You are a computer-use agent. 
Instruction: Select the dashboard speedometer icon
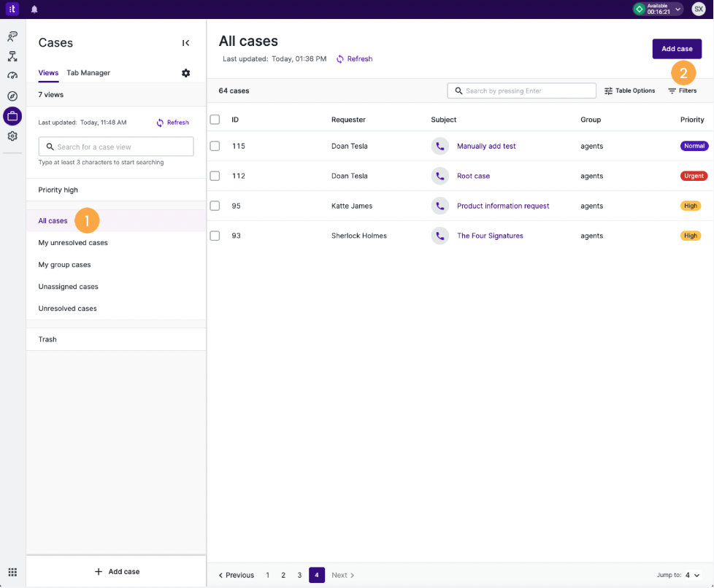point(12,76)
